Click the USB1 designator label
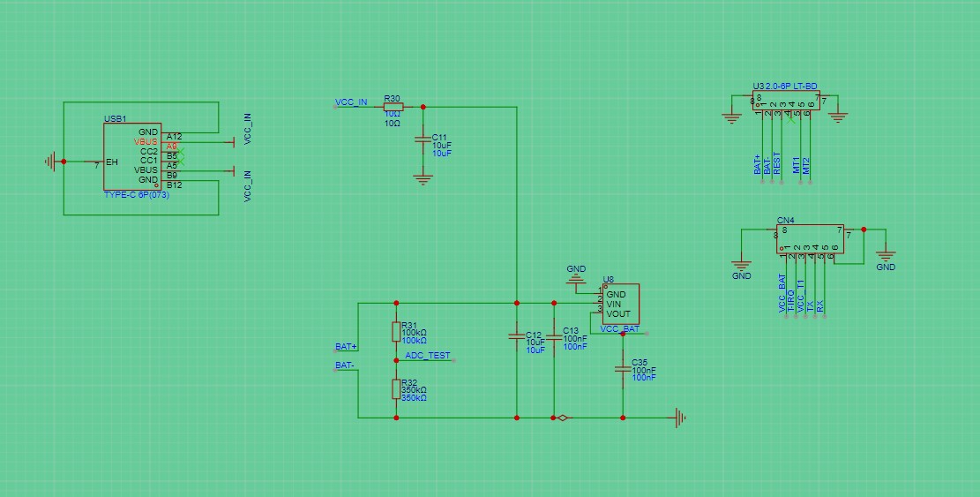 115,119
